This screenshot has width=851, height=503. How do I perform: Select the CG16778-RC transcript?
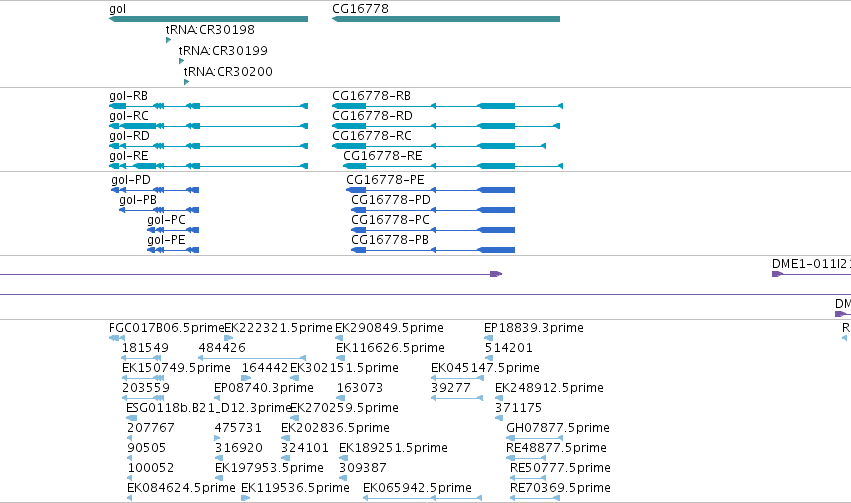coord(439,146)
